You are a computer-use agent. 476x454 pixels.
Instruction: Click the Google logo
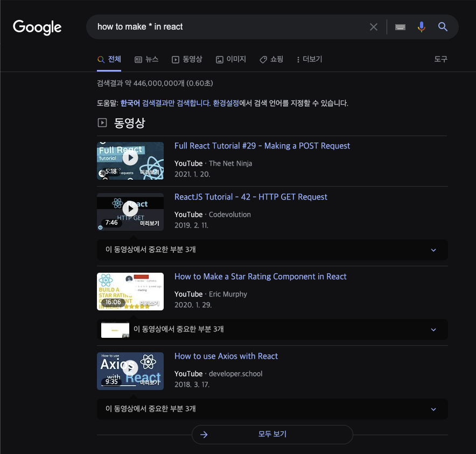pyautogui.click(x=37, y=27)
